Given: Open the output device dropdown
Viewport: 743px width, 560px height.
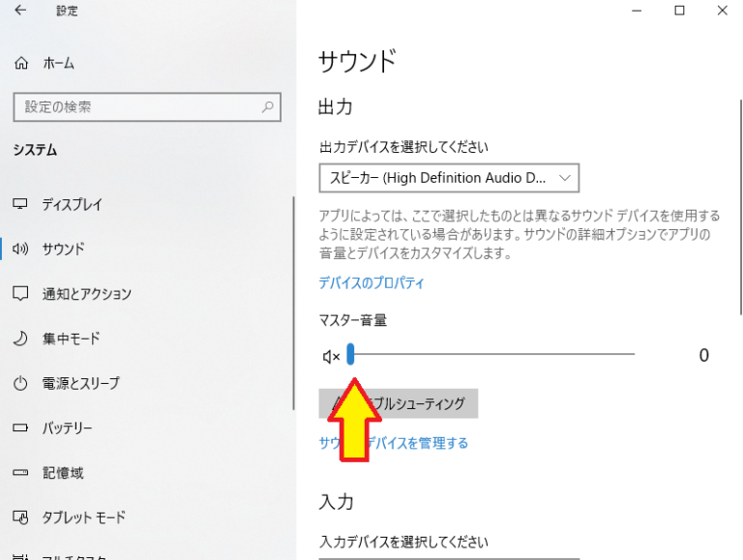Looking at the screenshot, I should (449, 178).
